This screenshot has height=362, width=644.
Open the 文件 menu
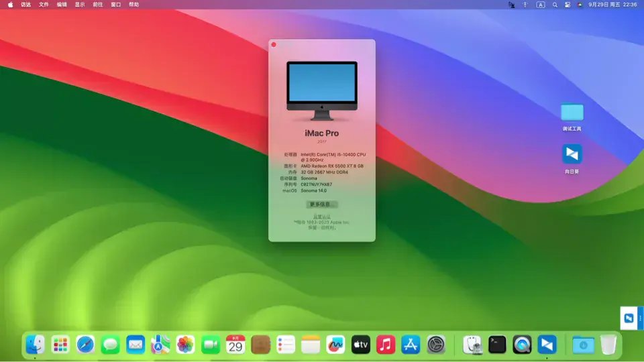[44, 5]
